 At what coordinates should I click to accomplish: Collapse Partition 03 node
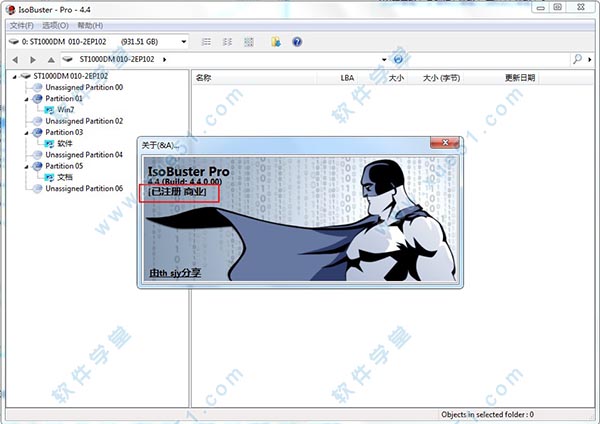click(x=26, y=133)
